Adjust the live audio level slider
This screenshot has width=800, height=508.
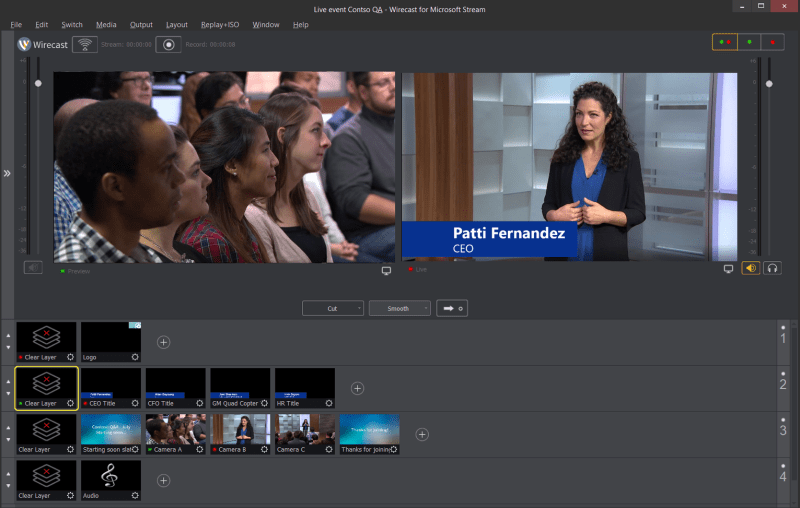coord(769,84)
